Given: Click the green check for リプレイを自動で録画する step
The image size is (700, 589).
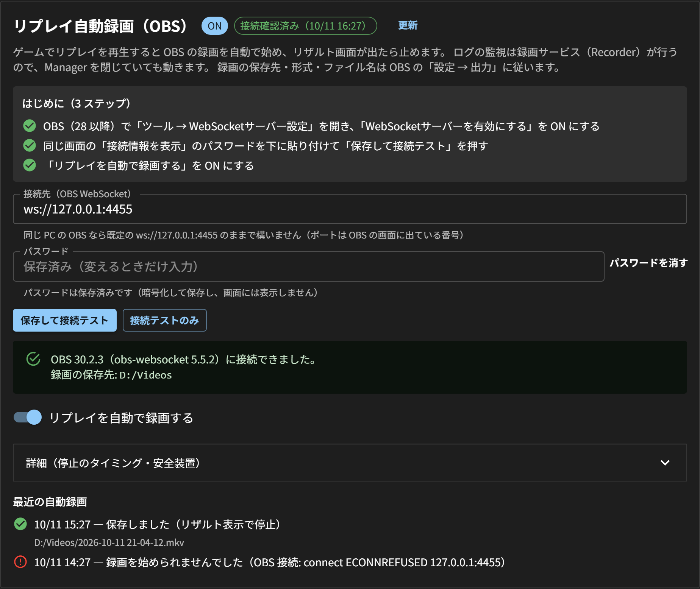Looking at the screenshot, I should (x=30, y=165).
